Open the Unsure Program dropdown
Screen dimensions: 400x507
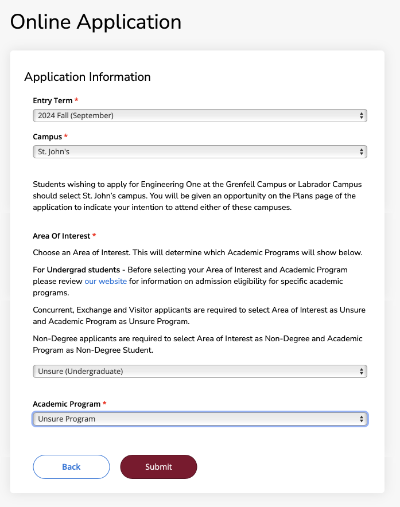click(x=200, y=419)
